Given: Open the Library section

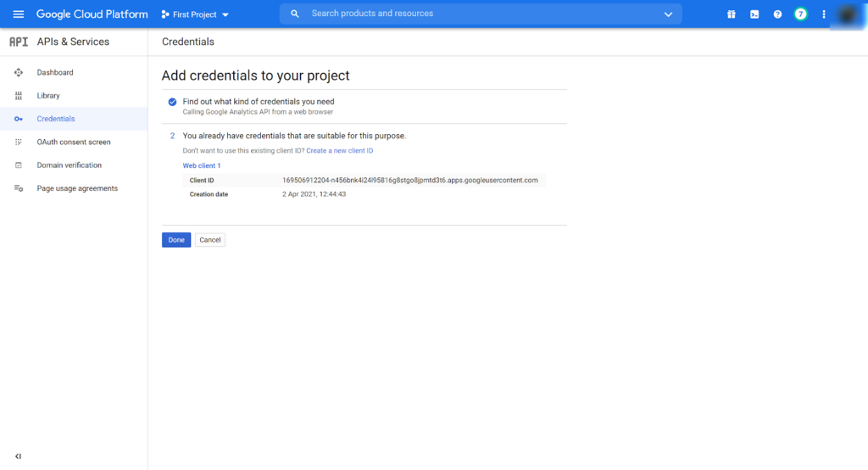Looking at the screenshot, I should (48, 96).
